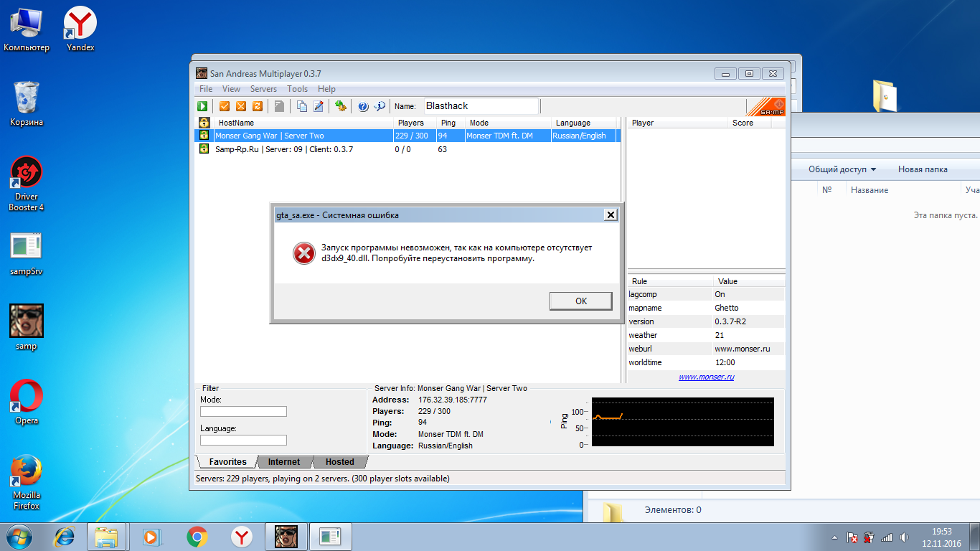
Task: Select Samp-Rp.Ru | Server: 09 row
Action: [x=409, y=149]
